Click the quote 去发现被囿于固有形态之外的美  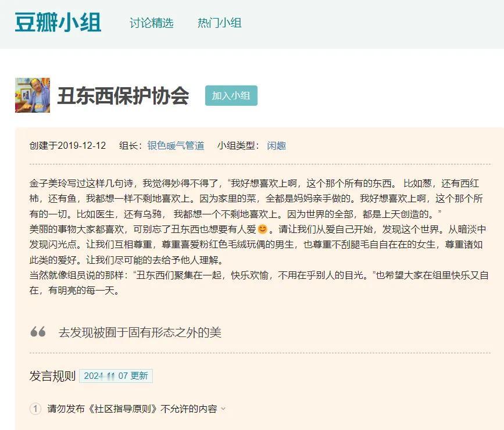pos(141,331)
